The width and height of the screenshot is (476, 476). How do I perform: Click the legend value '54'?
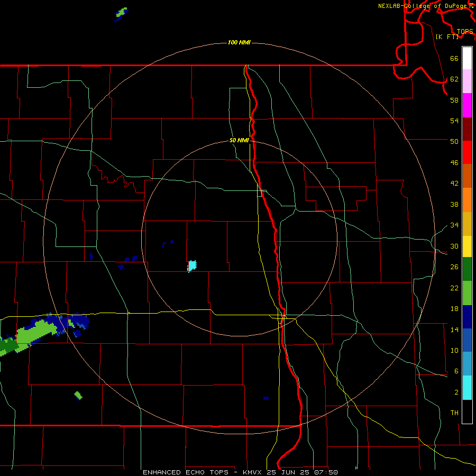point(454,121)
